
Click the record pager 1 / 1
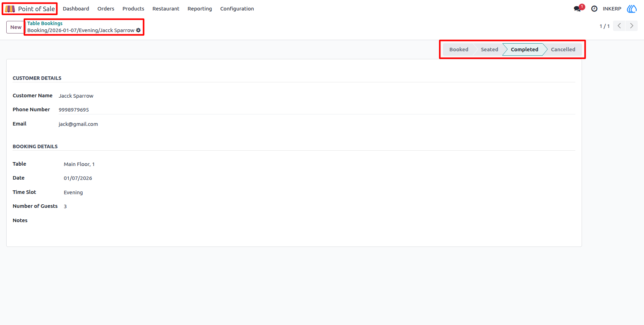coord(605,26)
